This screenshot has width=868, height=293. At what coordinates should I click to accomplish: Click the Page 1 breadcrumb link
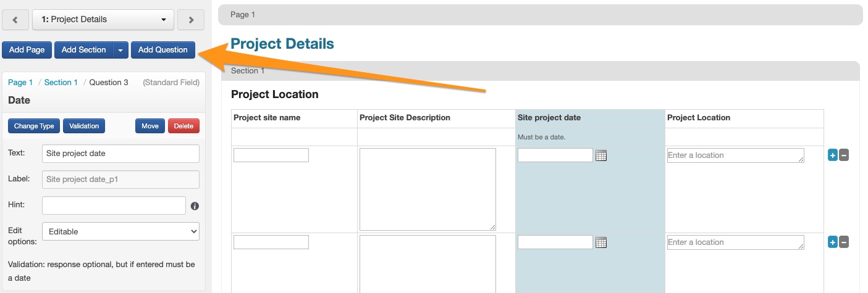(20, 83)
